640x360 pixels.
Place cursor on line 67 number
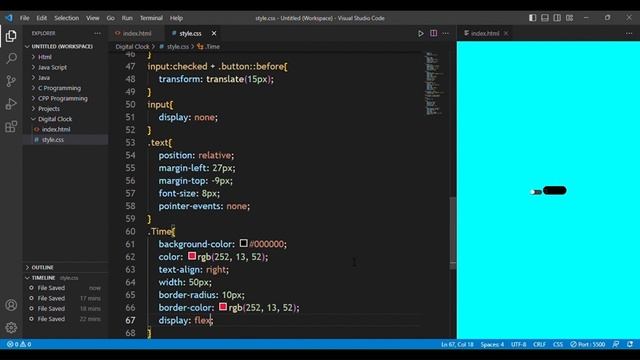point(130,320)
